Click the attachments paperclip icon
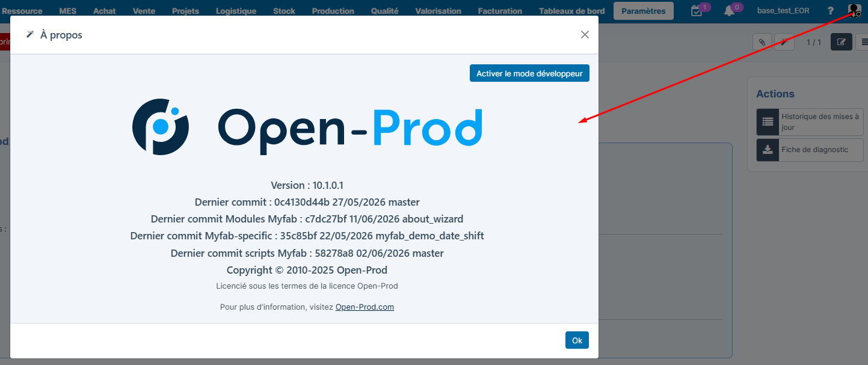 [x=762, y=42]
